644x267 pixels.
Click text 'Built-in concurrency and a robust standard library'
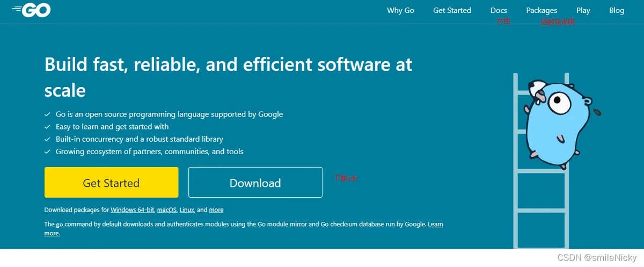[140, 139]
